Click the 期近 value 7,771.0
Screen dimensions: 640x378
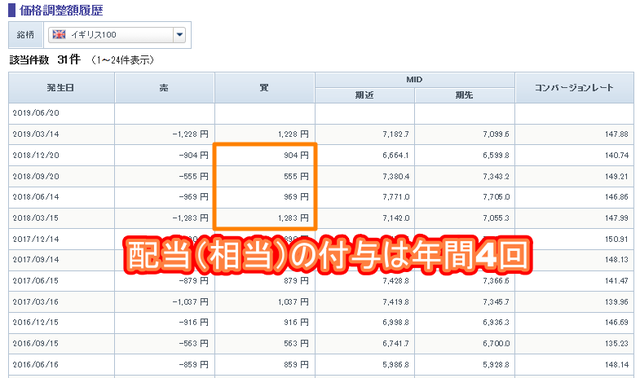coord(396,197)
